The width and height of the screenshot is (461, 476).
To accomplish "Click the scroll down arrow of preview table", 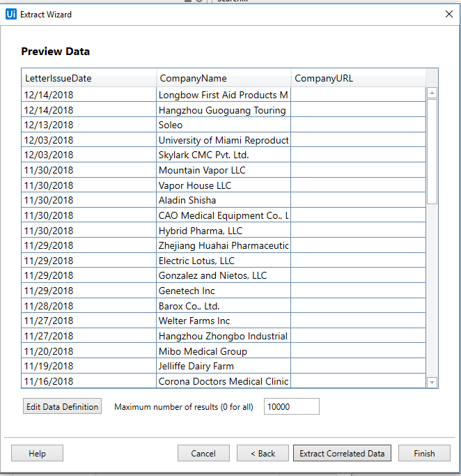I will point(432,383).
